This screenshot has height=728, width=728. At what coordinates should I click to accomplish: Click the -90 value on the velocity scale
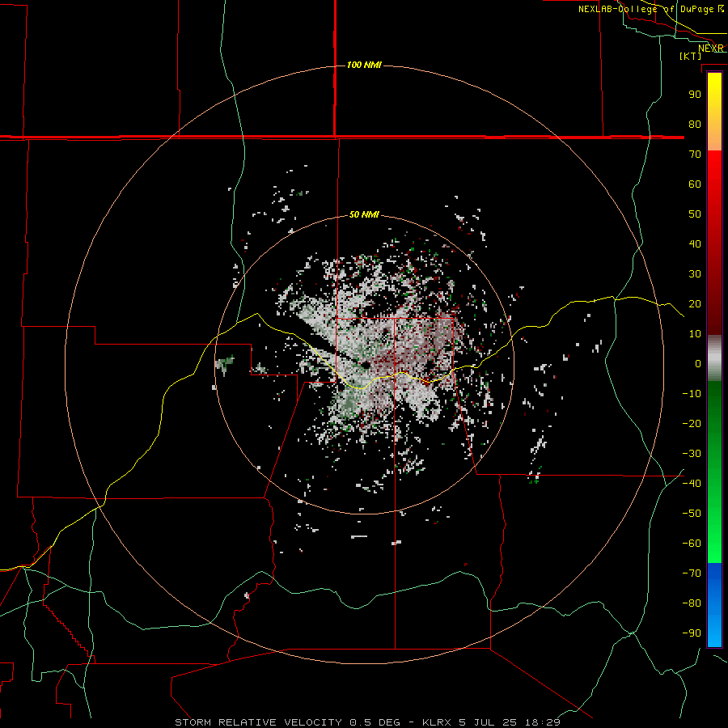pos(692,633)
